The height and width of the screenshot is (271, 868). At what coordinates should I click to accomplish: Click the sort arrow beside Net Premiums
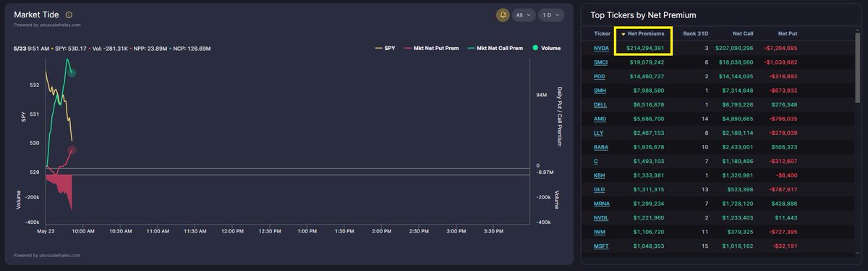(624, 33)
